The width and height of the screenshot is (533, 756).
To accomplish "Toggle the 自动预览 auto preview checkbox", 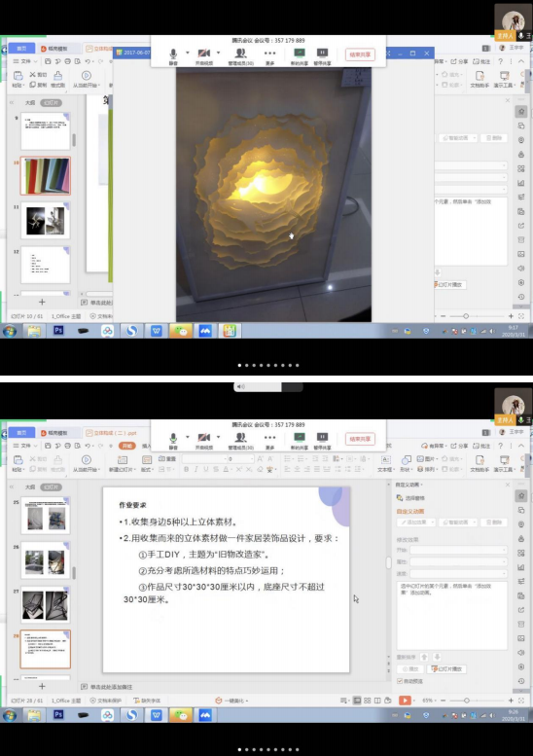I will point(400,681).
